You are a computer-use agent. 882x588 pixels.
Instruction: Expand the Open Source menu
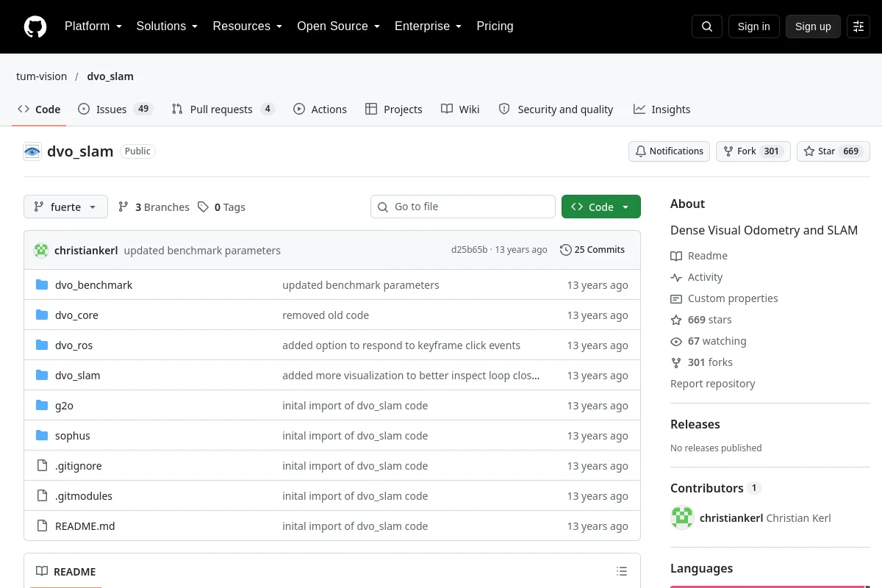(338, 26)
